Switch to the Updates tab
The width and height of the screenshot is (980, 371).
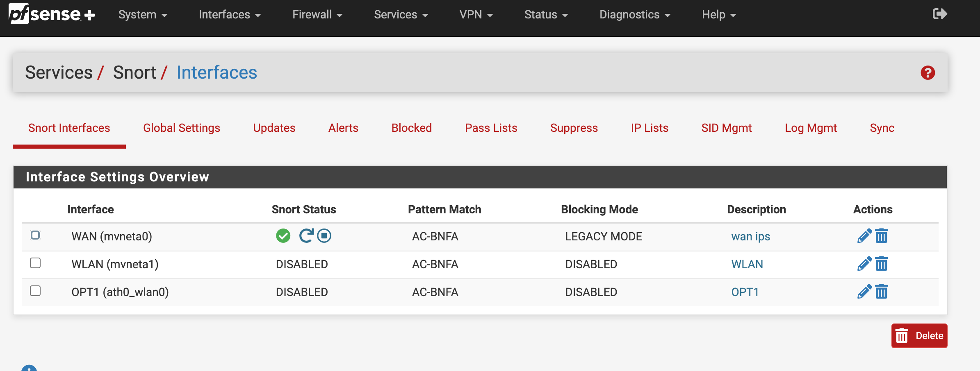tap(274, 128)
